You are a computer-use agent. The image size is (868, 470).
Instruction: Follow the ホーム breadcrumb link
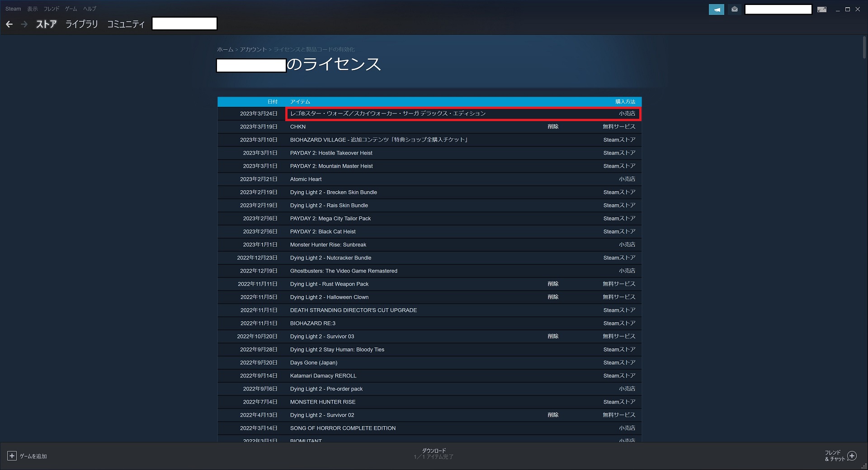click(225, 49)
